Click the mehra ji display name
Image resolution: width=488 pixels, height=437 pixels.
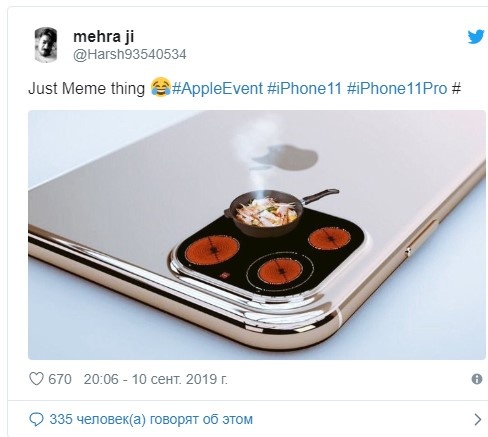[104, 36]
